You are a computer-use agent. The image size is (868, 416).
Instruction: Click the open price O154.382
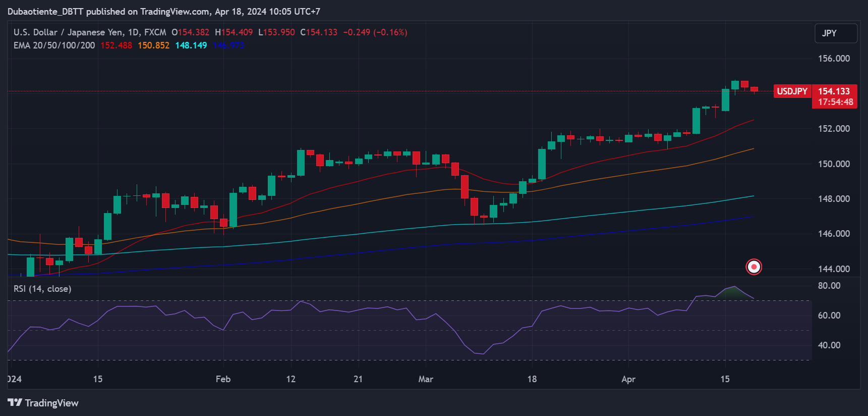pos(190,32)
